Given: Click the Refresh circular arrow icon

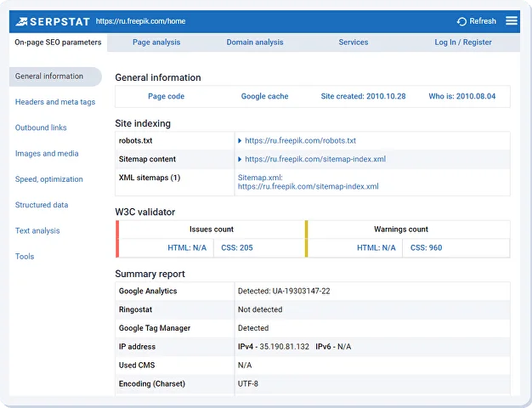Looking at the screenshot, I should (x=461, y=21).
